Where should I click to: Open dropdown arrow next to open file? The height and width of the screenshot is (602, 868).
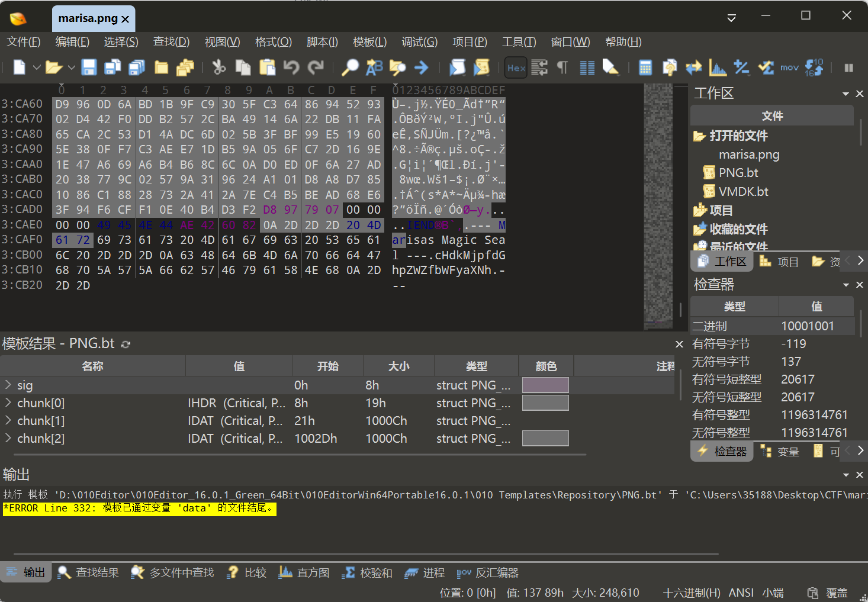(72, 67)
